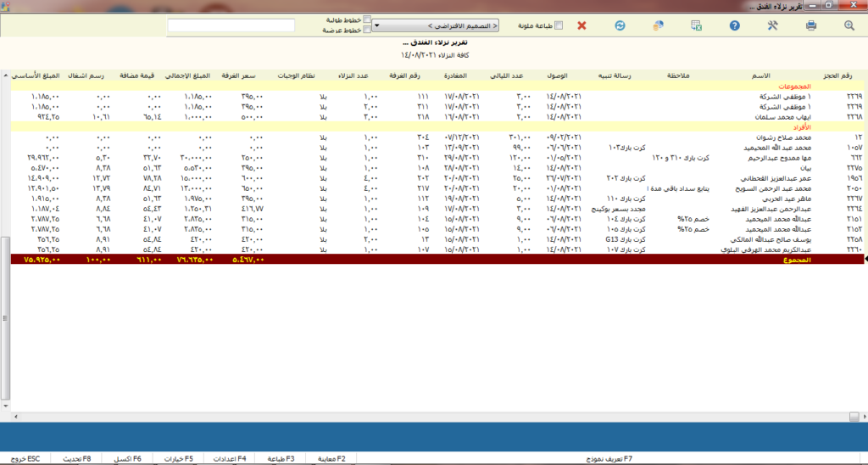Open settings via wrench tools icon

pyautogui.click(x=772, y=25)
